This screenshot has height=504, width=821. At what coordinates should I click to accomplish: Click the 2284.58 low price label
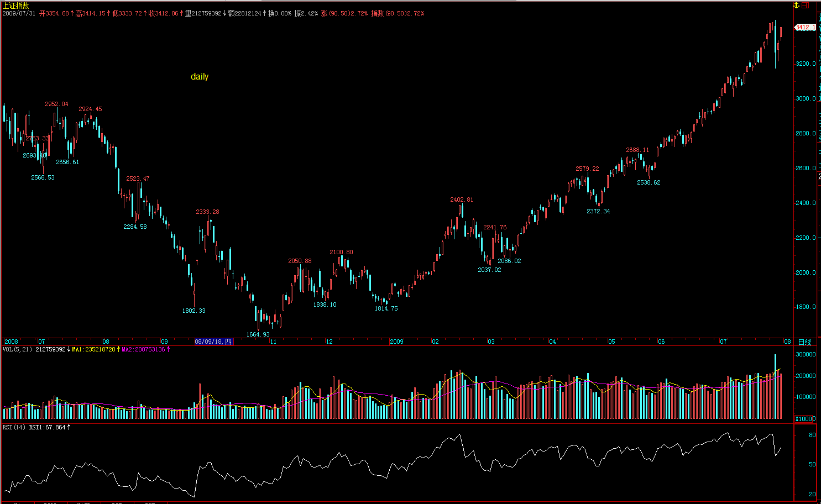click(135, 227)
